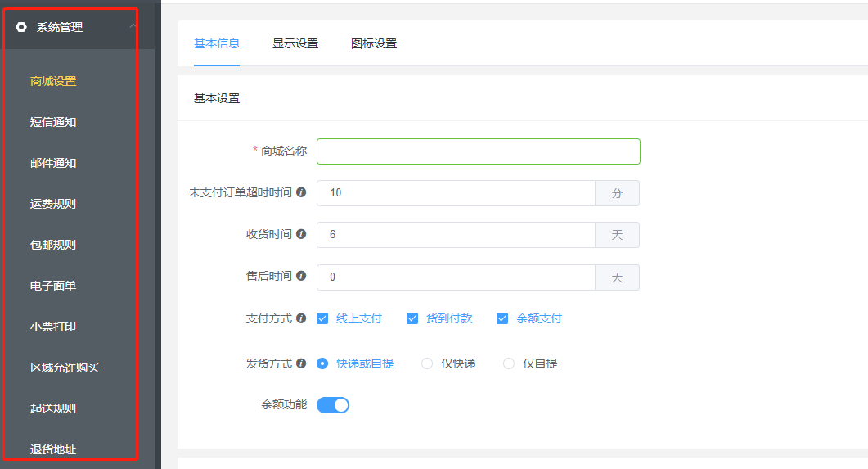Screen dimensions: 868x469
Task: Focus the 商城名称 input field
Action: click(x=479, y=151)
